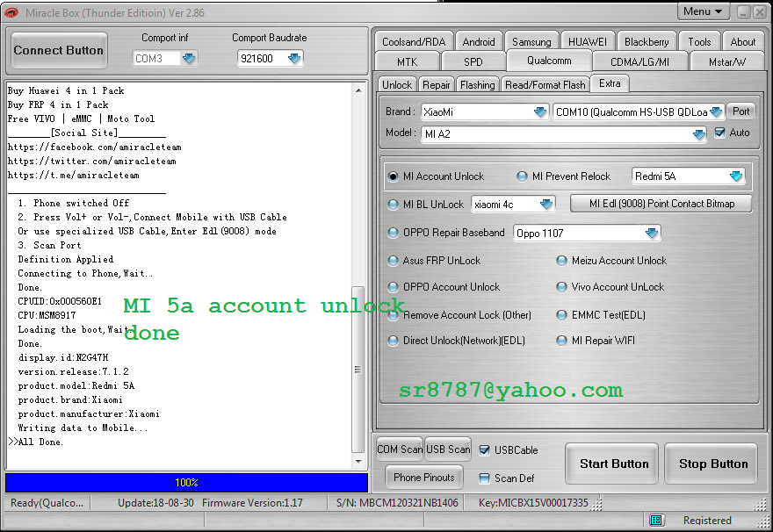The width and height of the screenshot is (773, 532).
Task: Click the log scrollbar down arrow
Action: [x=358, y=462]
